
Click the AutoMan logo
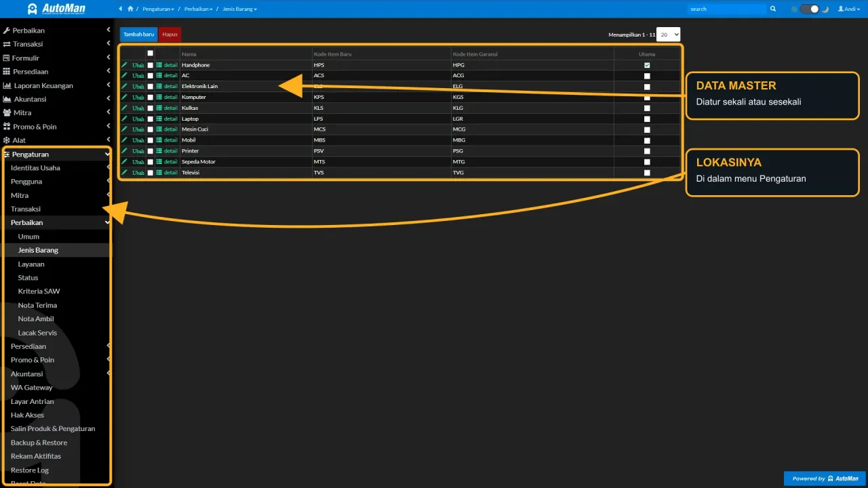coord(56,9)
